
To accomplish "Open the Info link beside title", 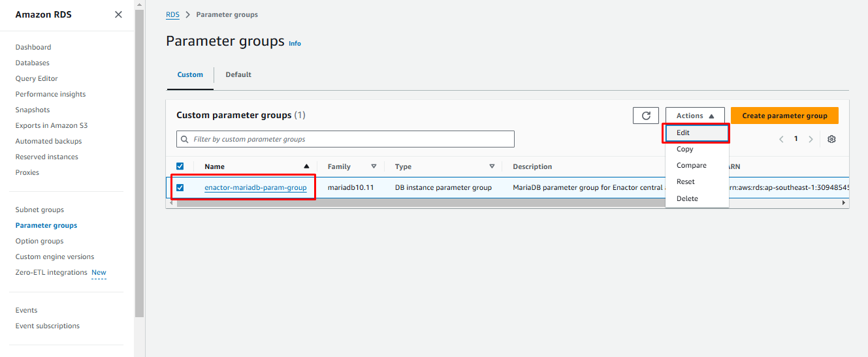I will click(x=295, y=44).
